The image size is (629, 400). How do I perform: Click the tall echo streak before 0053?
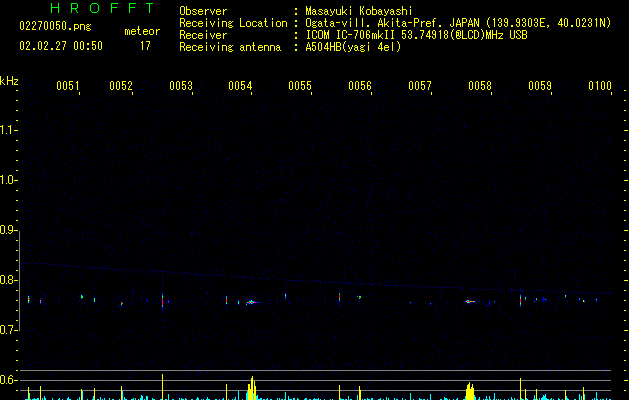[162, 301]
